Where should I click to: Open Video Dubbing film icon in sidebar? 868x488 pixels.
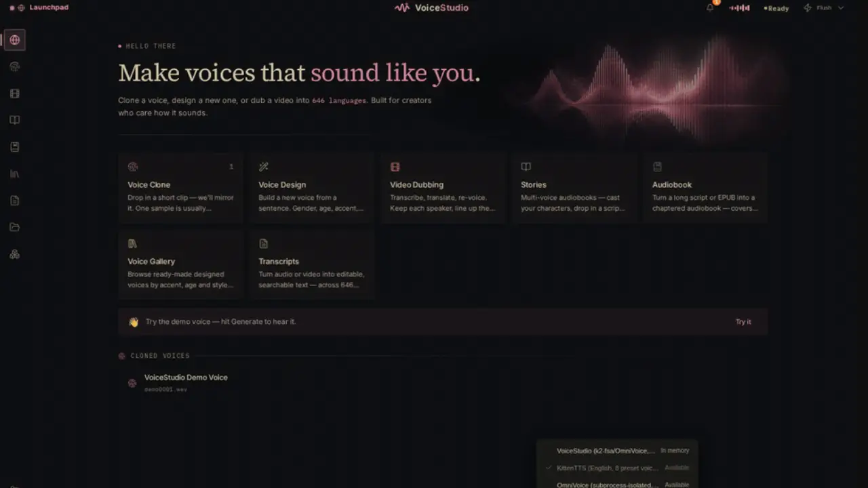(x=14, y=94)
